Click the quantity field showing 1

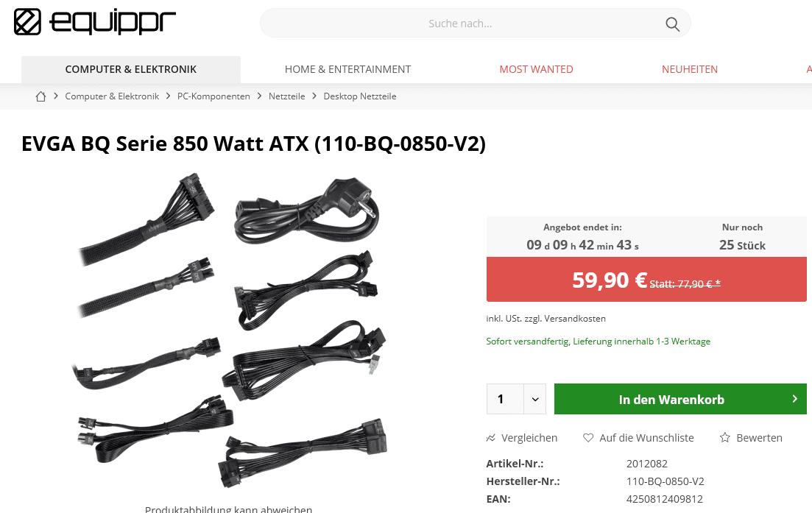pyautogui.click(x=505, y=399)
